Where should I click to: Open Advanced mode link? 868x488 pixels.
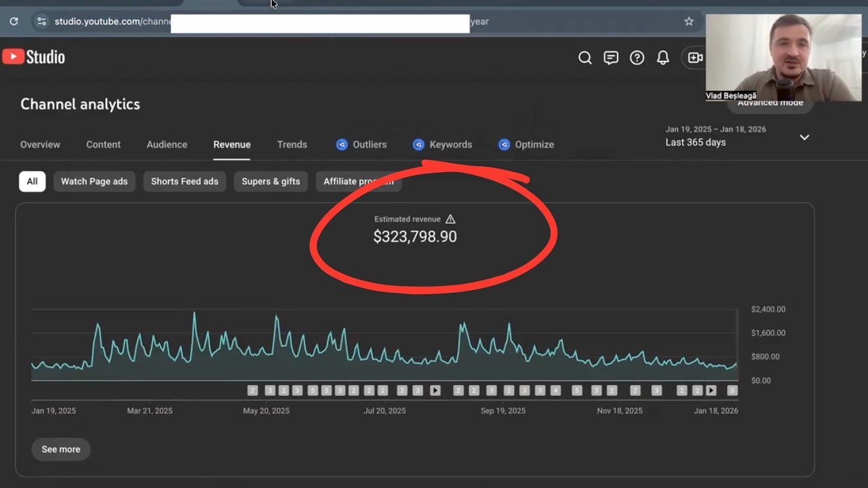[x=770, y=103]
